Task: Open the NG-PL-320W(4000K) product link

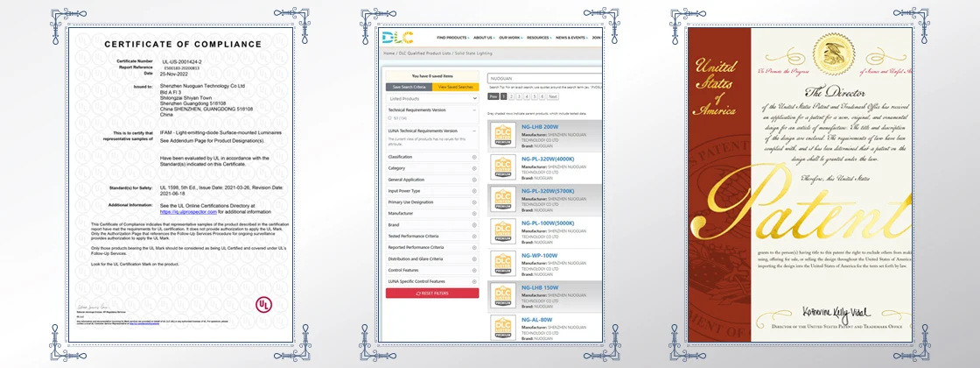Action: (x=548, y=159)
